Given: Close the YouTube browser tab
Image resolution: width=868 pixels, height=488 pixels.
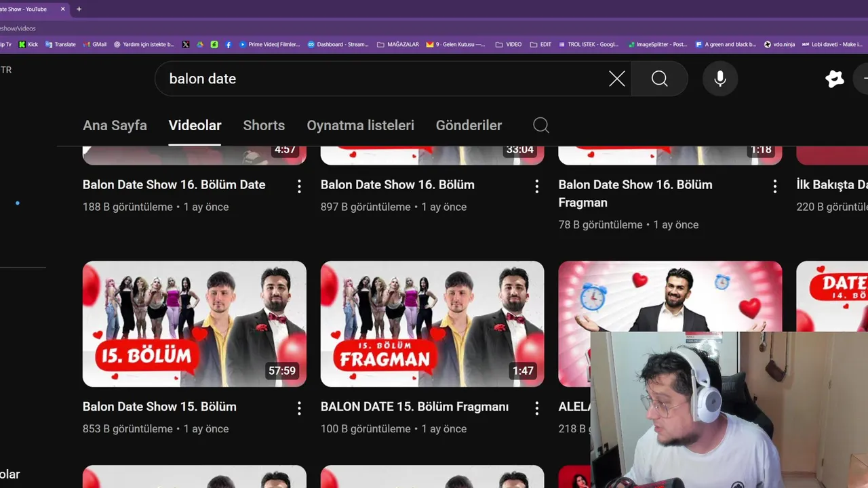Looking at the screenshot, I should 63,9.
